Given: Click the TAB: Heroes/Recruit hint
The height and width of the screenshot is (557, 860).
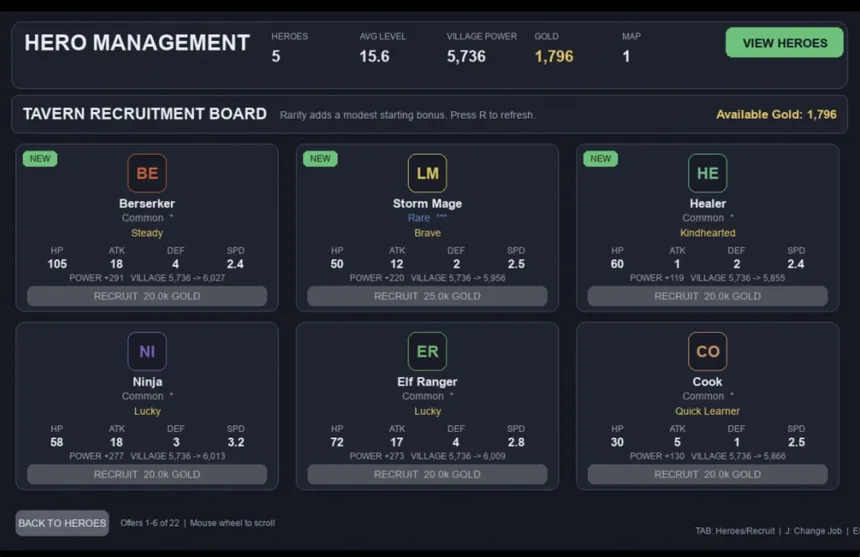Looking at the screenshot, I should (x=735, y=531).
